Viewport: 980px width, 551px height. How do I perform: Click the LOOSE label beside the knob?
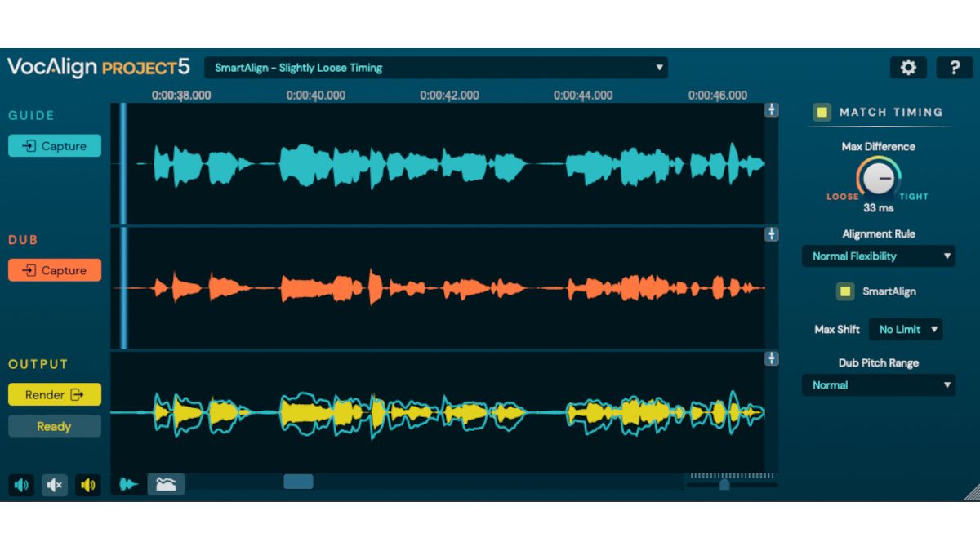tap(843, 197)
